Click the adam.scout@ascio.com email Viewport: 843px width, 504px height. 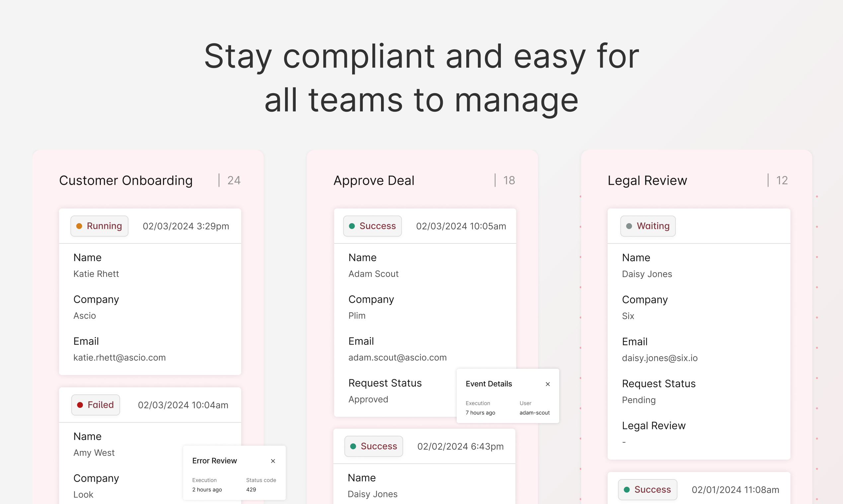tap(397, 358)
